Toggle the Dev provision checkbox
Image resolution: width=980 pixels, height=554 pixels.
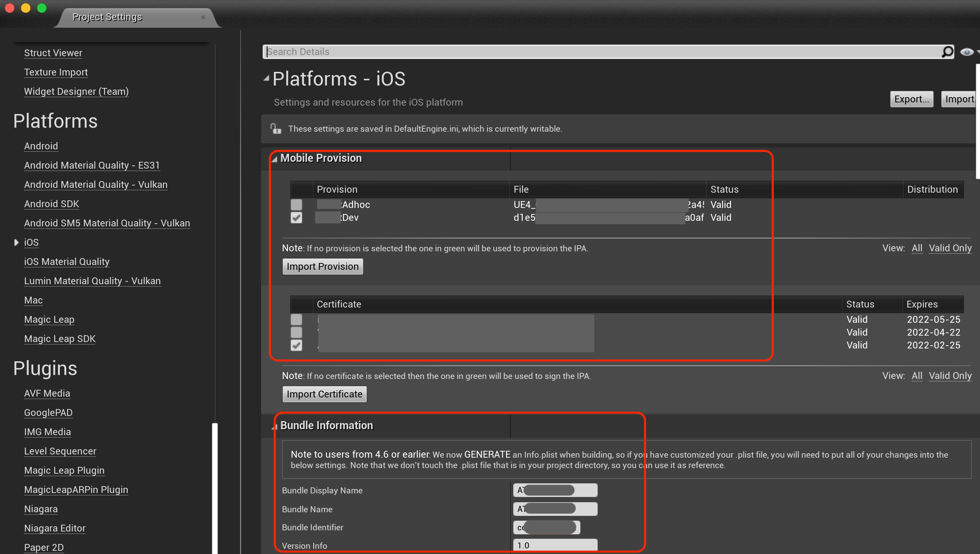point(296,218)
